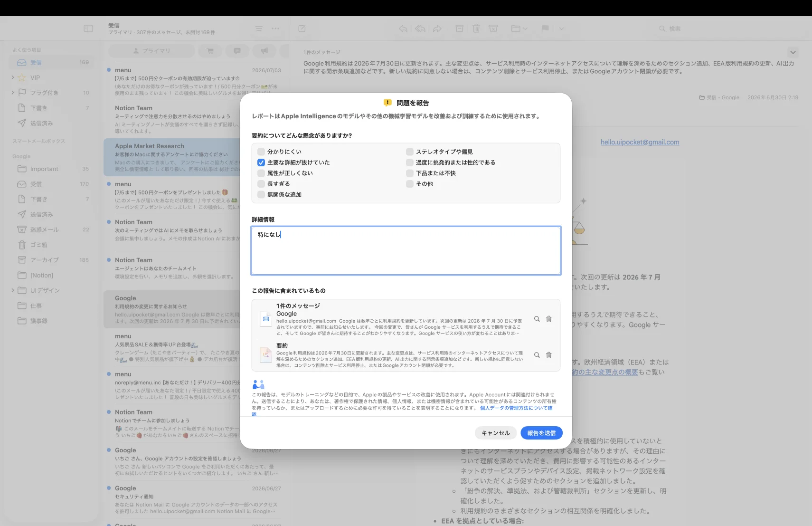Open menu 人気景品SALE message
812x526 pixels.
coord(172,347)
